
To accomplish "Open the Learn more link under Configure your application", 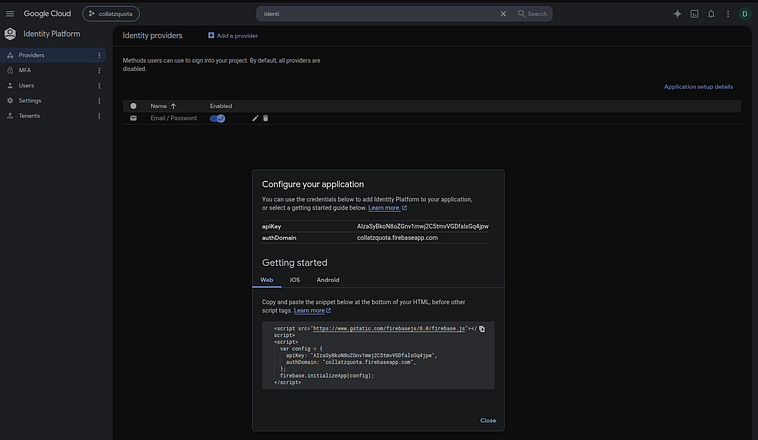I will pos(387,208).
